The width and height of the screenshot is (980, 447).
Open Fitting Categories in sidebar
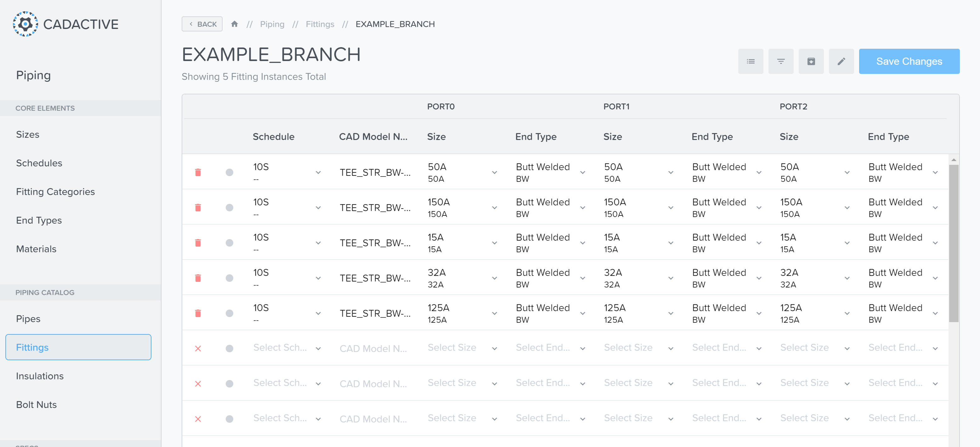[55, 192]
